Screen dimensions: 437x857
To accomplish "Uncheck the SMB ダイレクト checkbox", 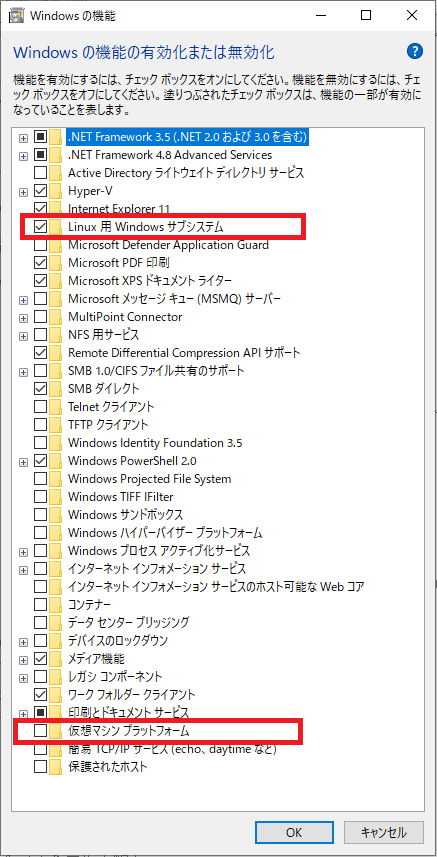I will click(40, 389).
